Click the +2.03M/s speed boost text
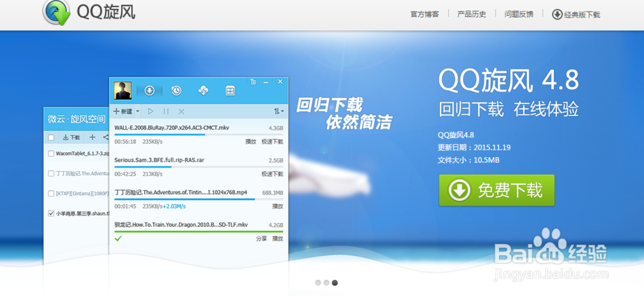The width and height of the screenshot is (644, 296). (174, 206)
